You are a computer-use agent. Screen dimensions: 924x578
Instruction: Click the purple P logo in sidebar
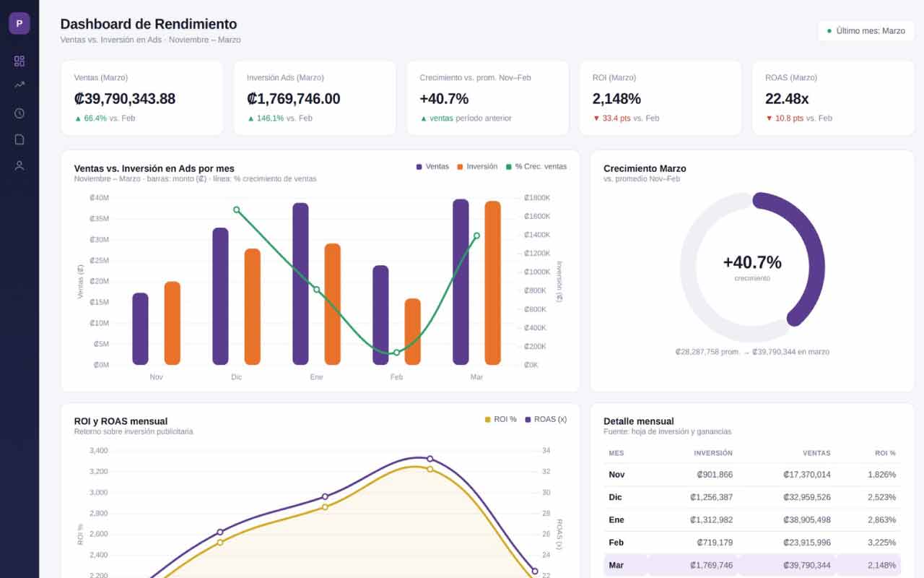pyautogui.click(x=19, y=23)
